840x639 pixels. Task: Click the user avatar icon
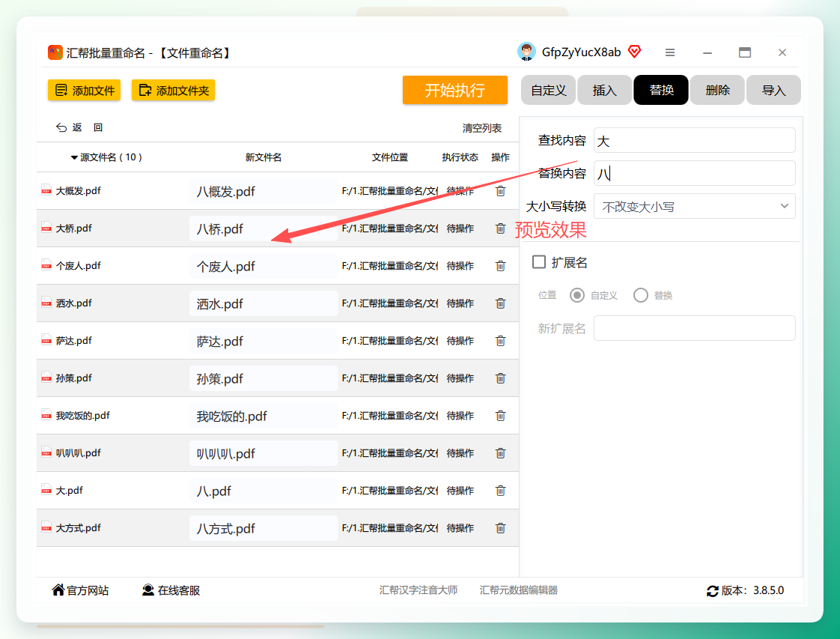point(526,52)
